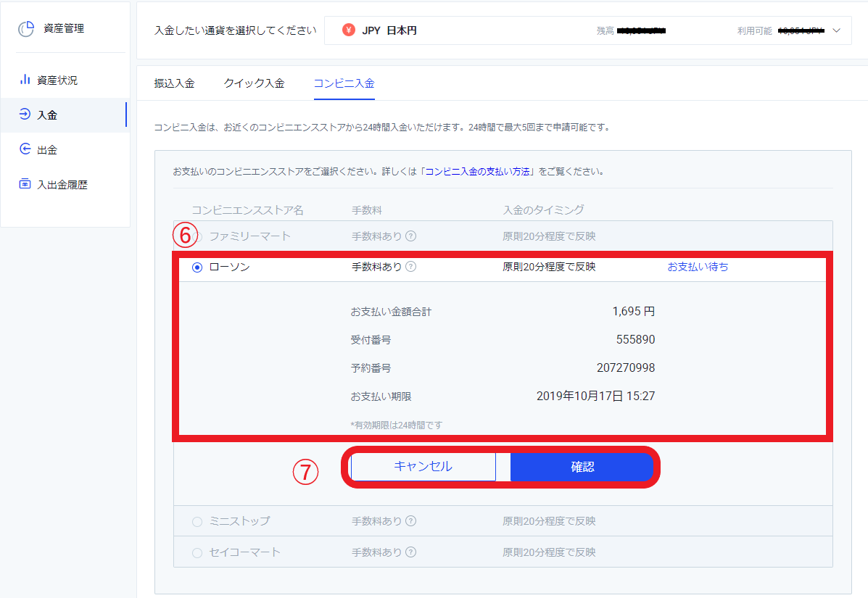Click the 入出金履歴 history icon
The height and width of the screenshot is (598, 868).
tap(25, 184)
